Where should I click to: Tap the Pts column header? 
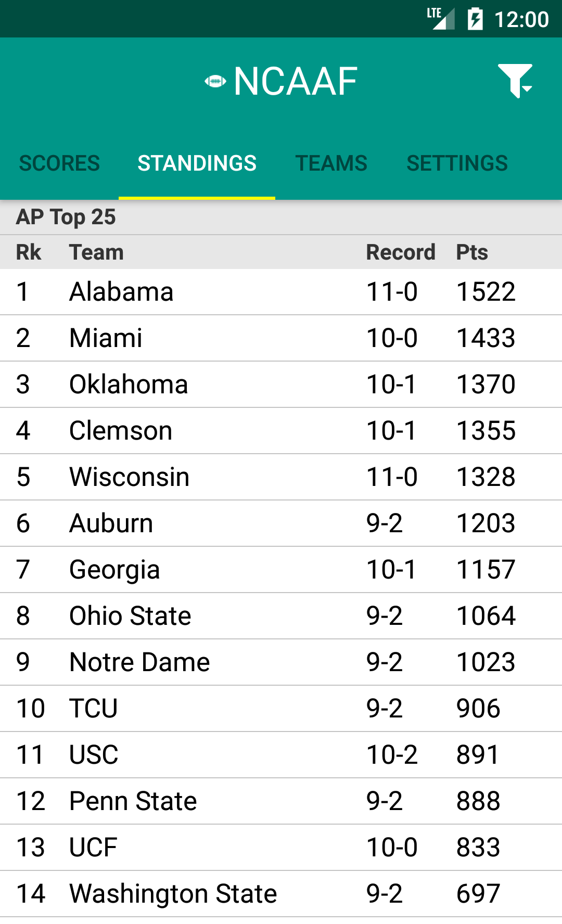pyautogui.click(x=472, y=252)
